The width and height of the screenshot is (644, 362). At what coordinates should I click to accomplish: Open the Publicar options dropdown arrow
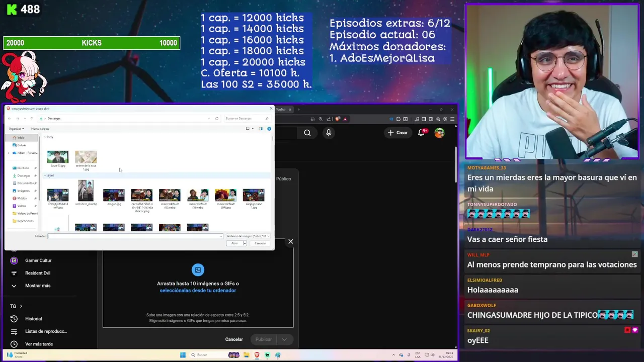tap(284, 339)
